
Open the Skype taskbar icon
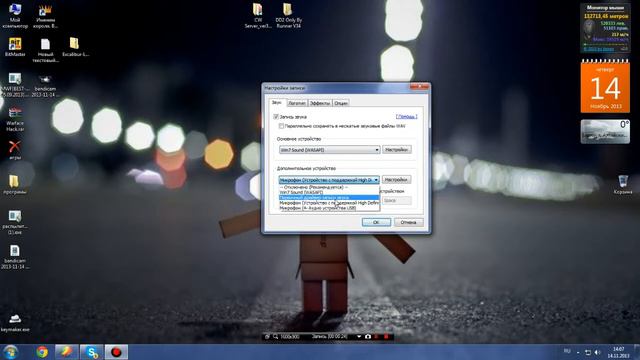(x=92, y=352)
